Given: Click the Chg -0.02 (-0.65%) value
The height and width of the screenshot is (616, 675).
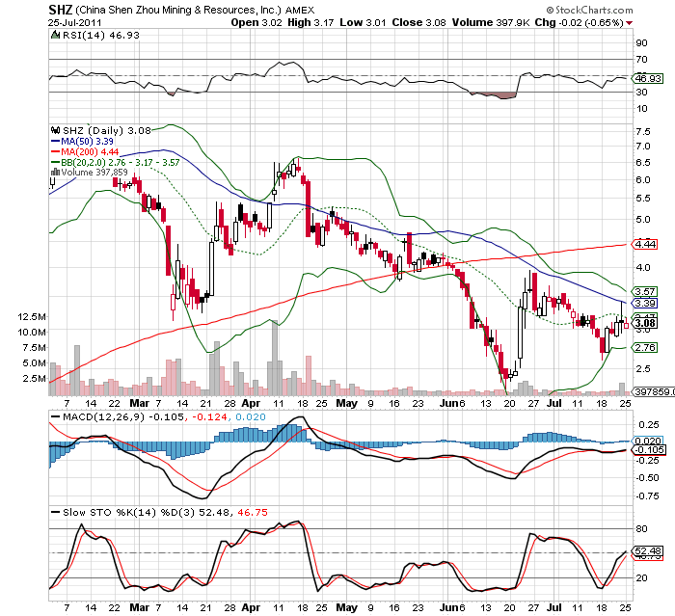Looking at the screenshot, I should [x=579, y=22].
